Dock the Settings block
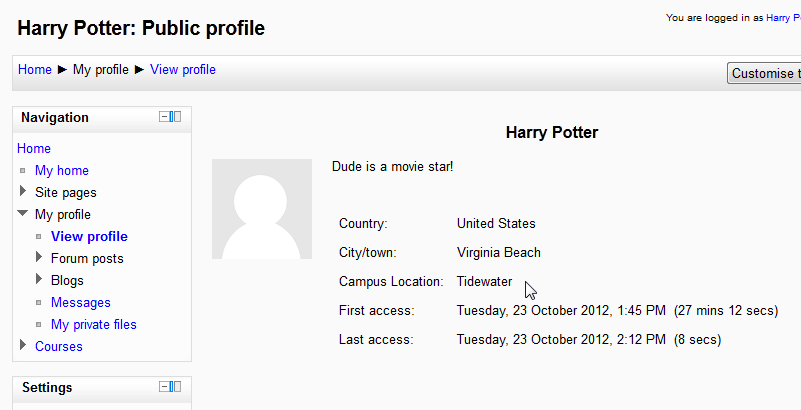The height and width of the screenshot is (410, 801). click(x=177, y=387)
